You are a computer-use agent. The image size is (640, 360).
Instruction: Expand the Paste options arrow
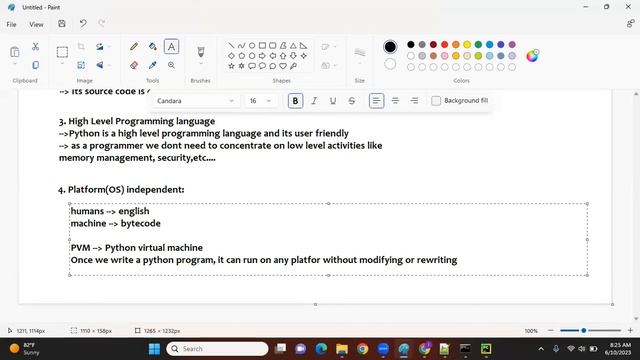coord(15,64)
